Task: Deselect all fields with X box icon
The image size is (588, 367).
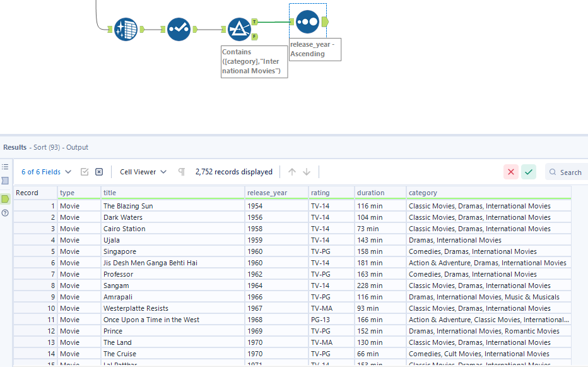Action: (99, 172)
